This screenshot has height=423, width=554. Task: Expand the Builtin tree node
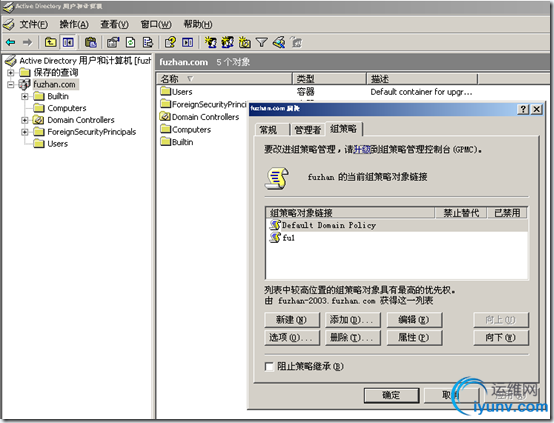[x=25, y=96]
